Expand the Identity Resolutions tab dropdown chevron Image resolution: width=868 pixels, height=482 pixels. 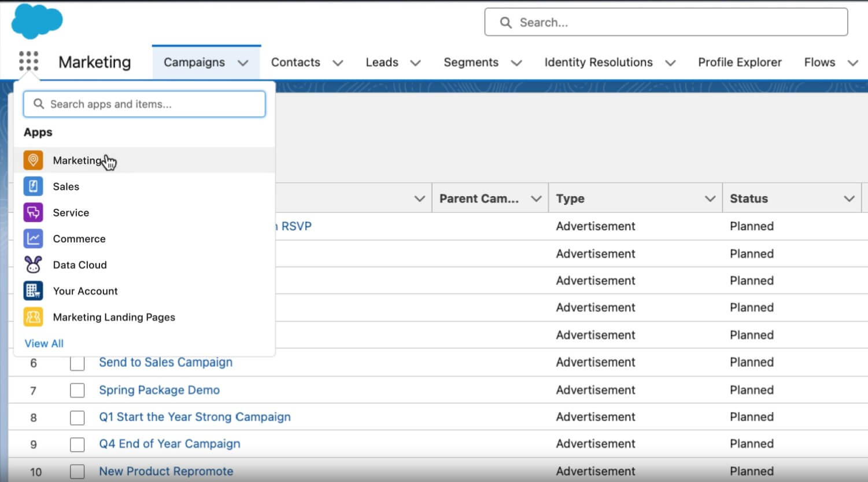coord(670,62)
